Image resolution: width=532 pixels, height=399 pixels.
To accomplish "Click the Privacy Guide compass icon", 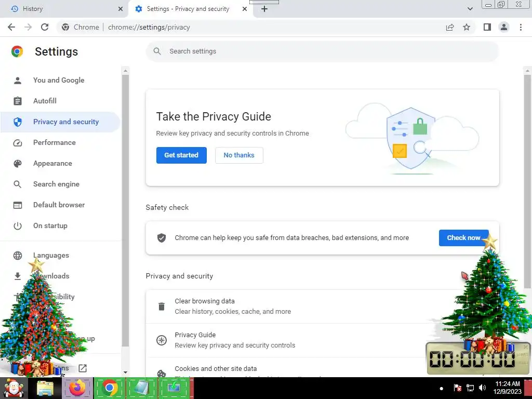I will 162,340.
